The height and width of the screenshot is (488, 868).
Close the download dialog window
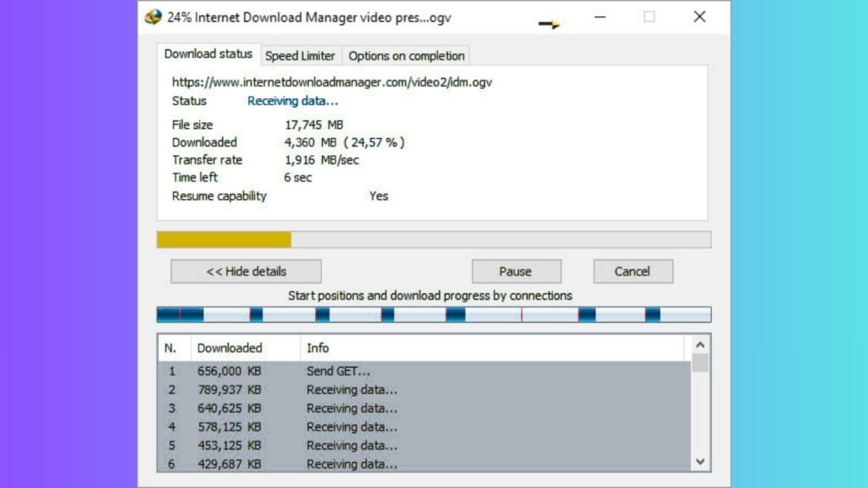click(699, 17)
